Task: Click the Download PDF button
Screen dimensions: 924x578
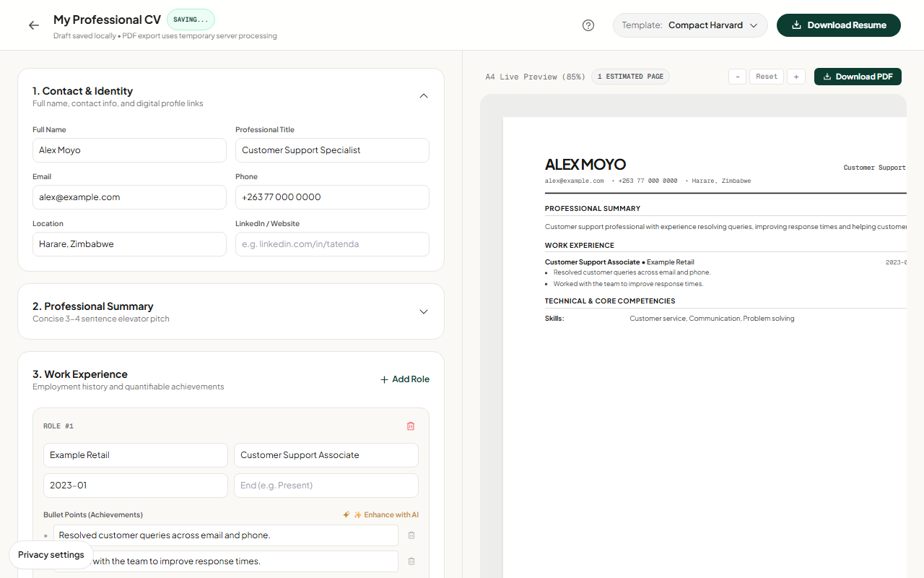Action: point(858,77)
